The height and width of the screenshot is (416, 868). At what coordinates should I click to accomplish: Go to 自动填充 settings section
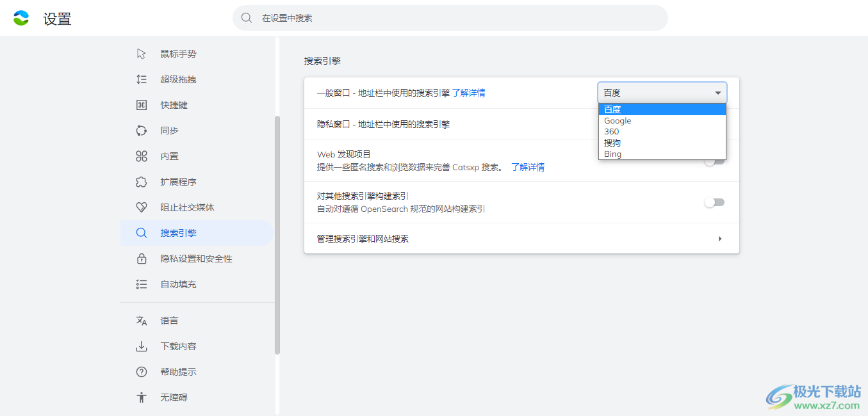click(x=178, y=284)
